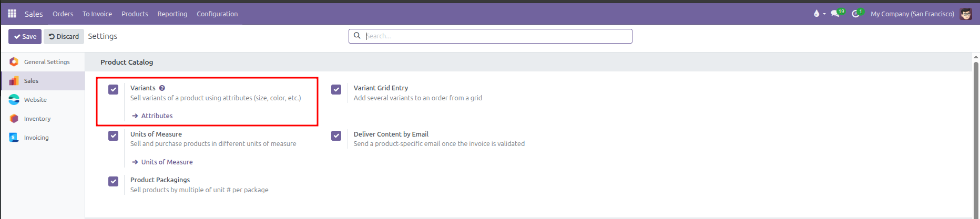Image resolution: width=980 pixels, height=219 pixels.
Task: Click the Variant Grid Entry label
Action: point(381,88)
